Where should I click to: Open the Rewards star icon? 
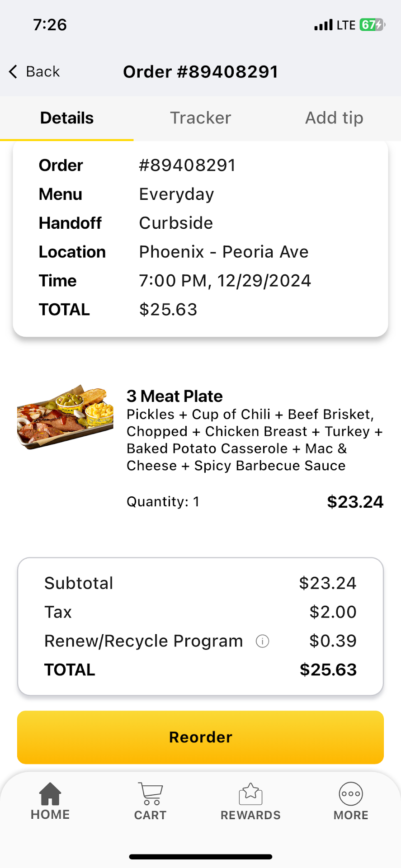point(250,794)
